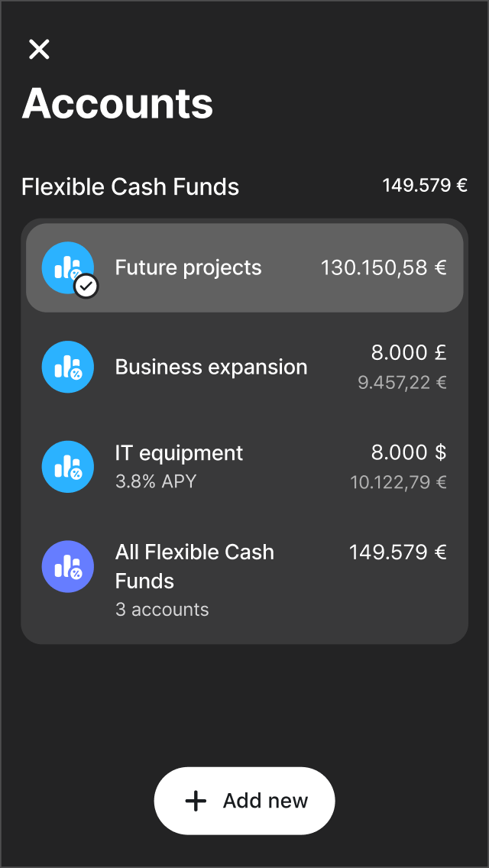Click the purple All Flexible Cash Funds icon
Screen dimensions: 489x868
coord(67,566)
